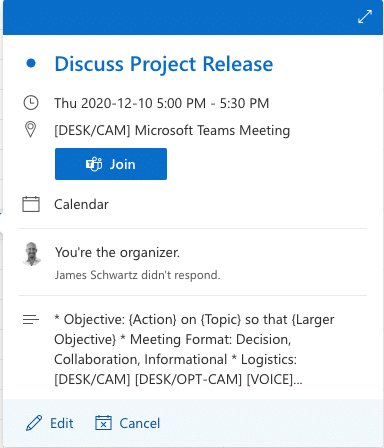This screenshot has width=384, height=448.
Task: Click the Edit text label
Action: (62, 423)
